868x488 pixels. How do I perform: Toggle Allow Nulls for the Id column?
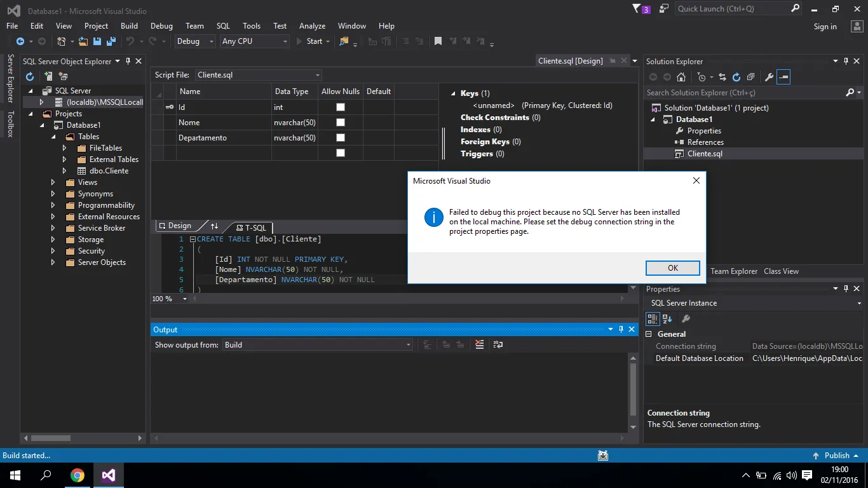coord(341,107)
